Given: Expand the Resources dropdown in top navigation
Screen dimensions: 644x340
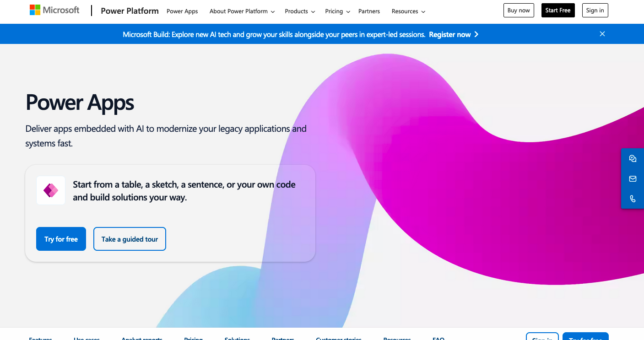Looking at the screenshot, I should [x=408, y=11].
